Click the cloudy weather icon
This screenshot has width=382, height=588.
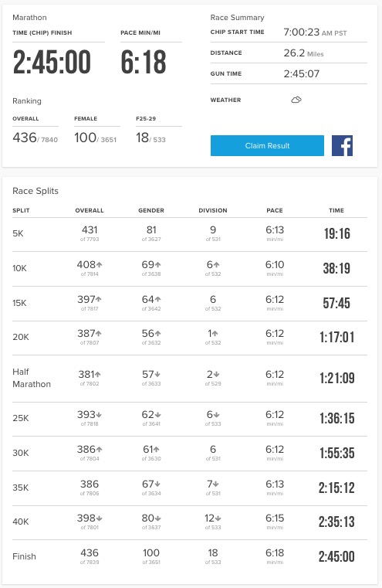pos(296,100)
